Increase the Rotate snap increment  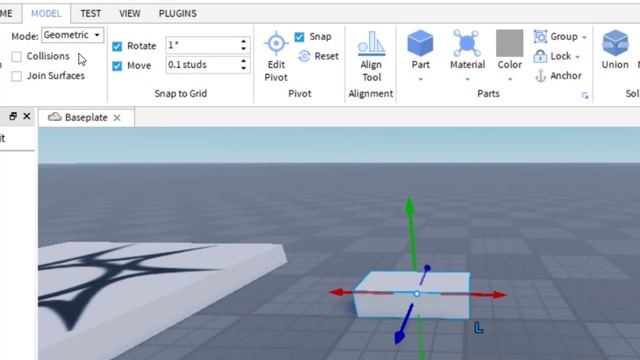pyautogui.click(x=244, y=42)
